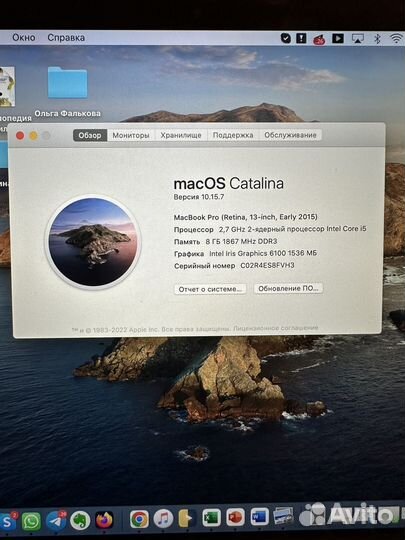Open the partially visible photo file on desktop
Image resolution: width=405 pixels, height=540 pixels.
click(x=7, y=86)
